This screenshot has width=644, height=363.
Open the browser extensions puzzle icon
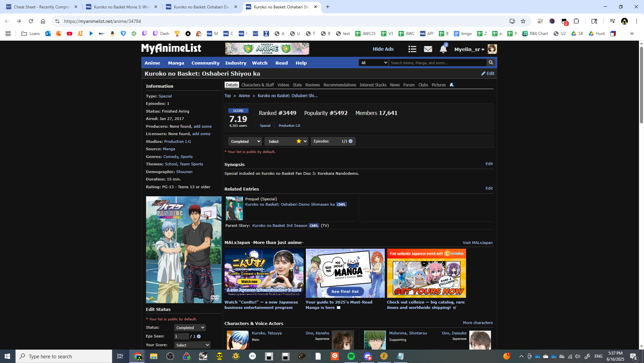pos(577,21)
